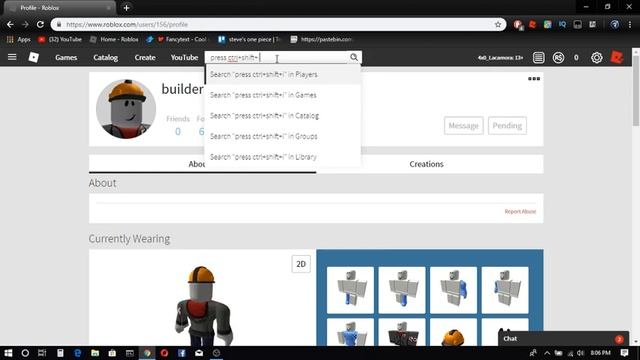
Task: Search "press ctrl+shift+i" in Catalog
Action: [283, 116]
